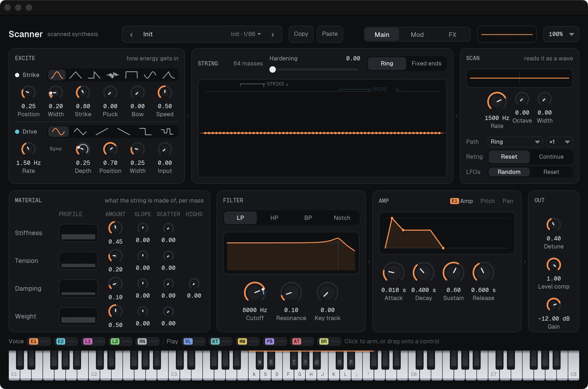
Task: Click the Copy button
Action: [x=301, y=34]
